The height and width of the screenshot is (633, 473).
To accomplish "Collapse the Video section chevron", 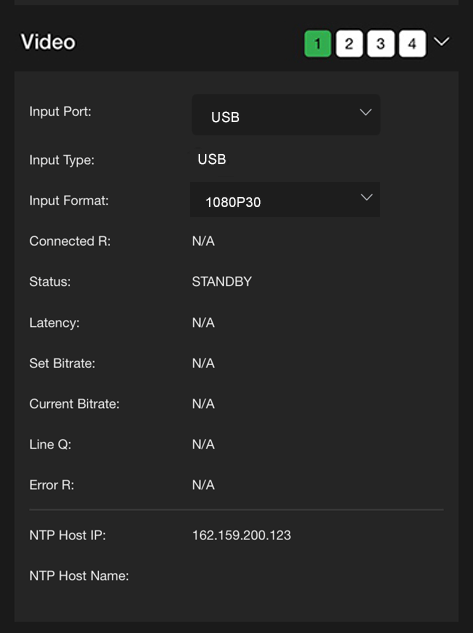I will click(x=442, y=41).
